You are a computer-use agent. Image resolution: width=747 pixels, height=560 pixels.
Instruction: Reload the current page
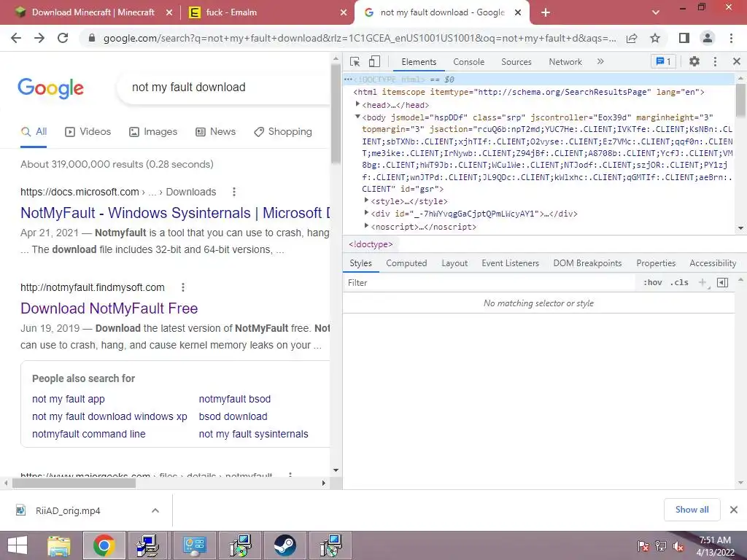click(x=63, y=38)
